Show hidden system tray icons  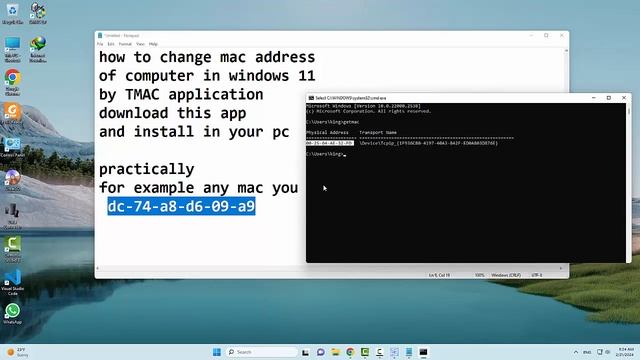click(x=576, y=352)
